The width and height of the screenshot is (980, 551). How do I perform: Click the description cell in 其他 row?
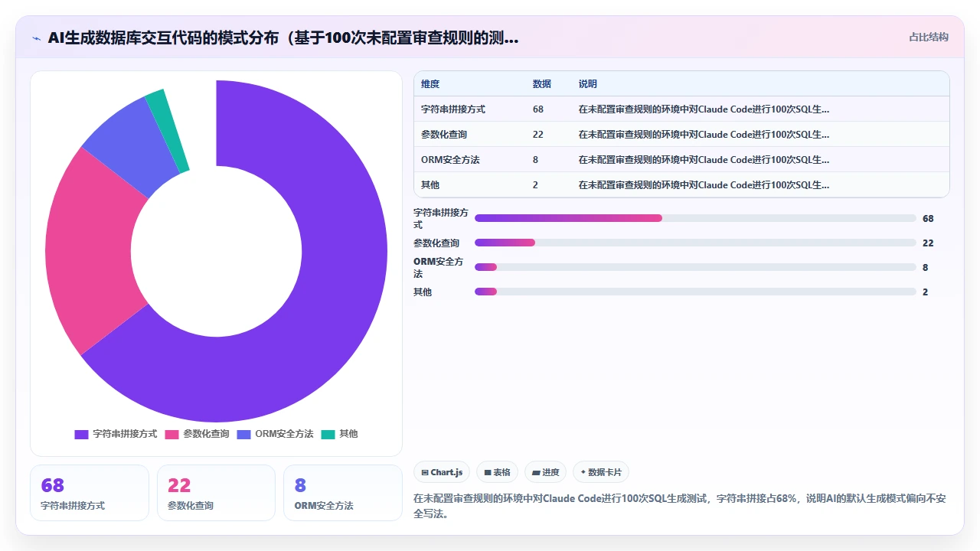tap(704, 185)
